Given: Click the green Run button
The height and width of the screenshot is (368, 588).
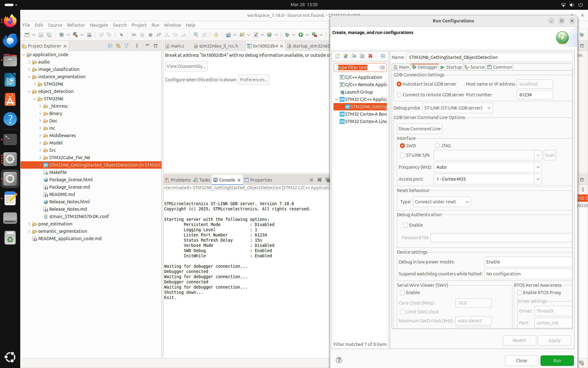Looking at the screenshot, I should click(x=557, y=360).
